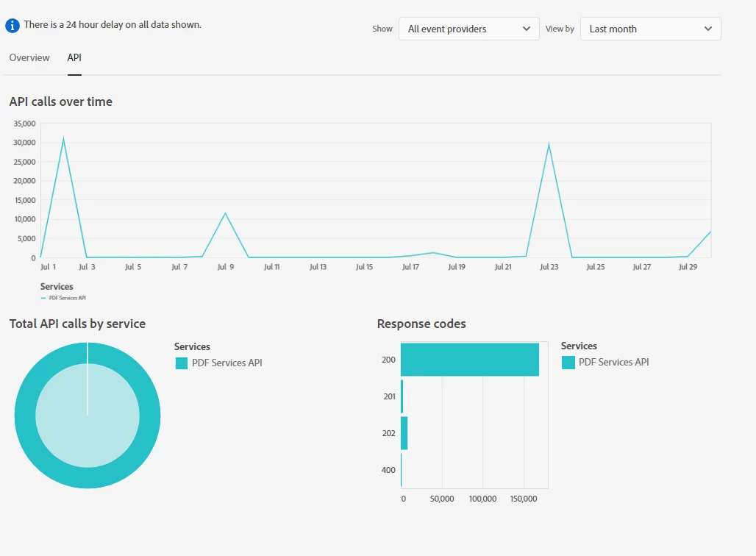756x556 pixels.
Task: Click the 24 hour delay notice text
Action: pyautogui.click(x=113, y=24)
